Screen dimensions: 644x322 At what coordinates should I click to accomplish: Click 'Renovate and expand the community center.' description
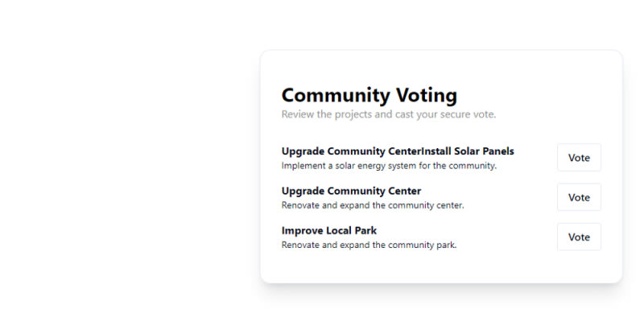point(373,205)
